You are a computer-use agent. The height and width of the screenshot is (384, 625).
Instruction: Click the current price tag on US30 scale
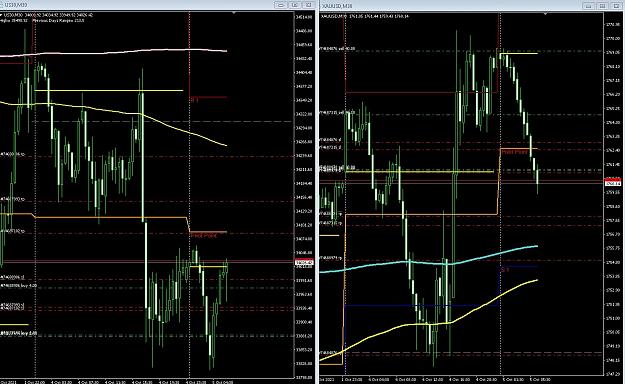(304, 262)
